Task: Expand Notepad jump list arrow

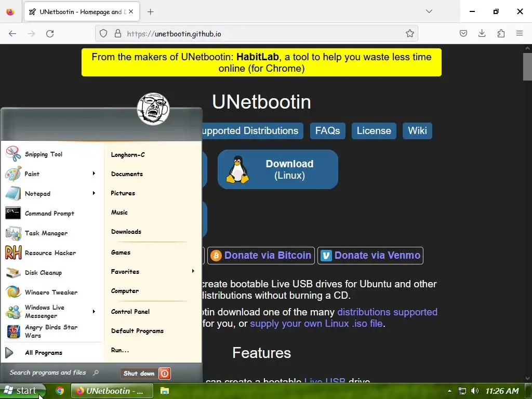Action: click(x=94, y=193)
